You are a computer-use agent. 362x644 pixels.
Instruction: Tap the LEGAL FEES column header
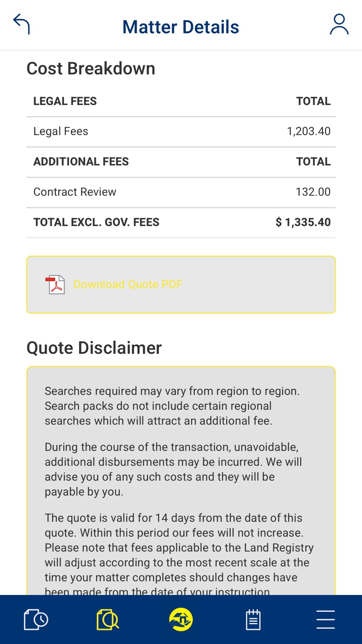(65, 101)
